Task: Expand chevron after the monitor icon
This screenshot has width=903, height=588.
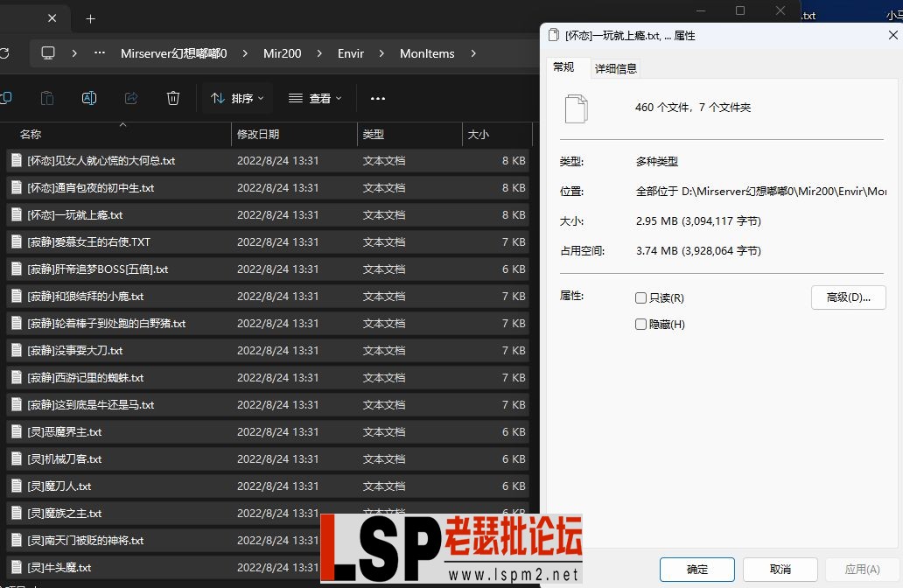Action: coord(74,53)
